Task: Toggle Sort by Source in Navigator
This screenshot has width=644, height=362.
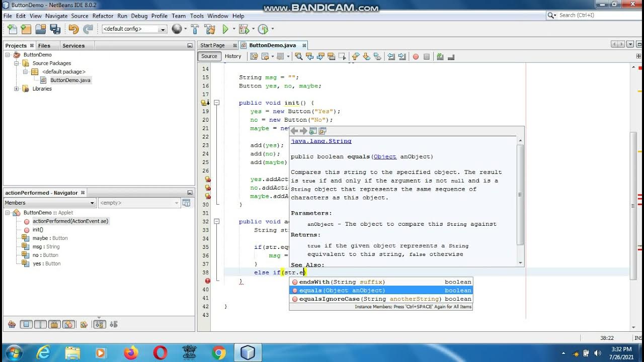Action: (114, 324)
